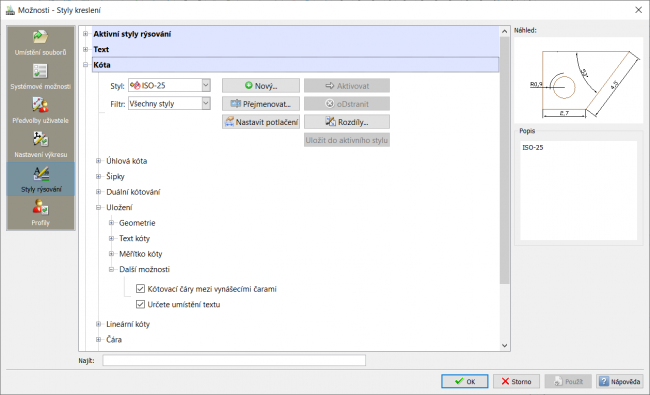This screenshot has height=395, width=650.
Task: Open the Filtr Všechny styly dropdown
Action: 206,103
